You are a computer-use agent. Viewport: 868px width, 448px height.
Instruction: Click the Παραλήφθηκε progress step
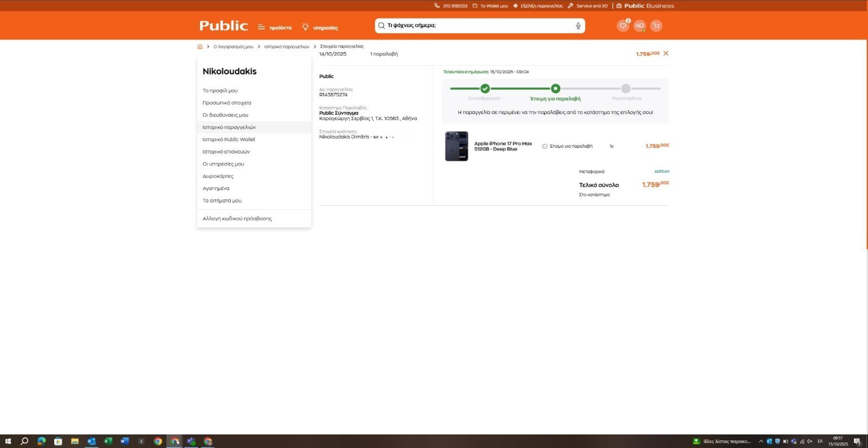coord(626,89)
